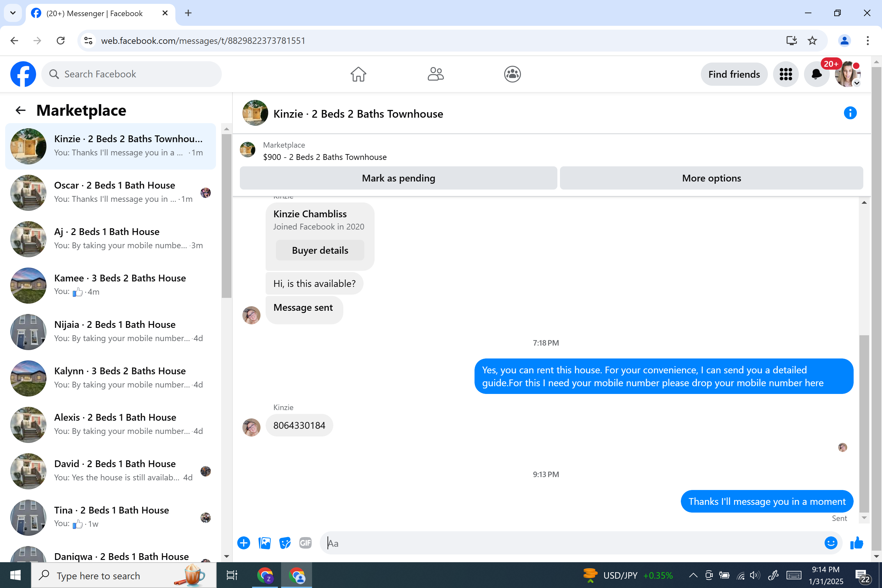Viewport: 882px width, 588px height.
Task: Click the Thanks I'll message you bubble
Action: pyautogui.click(x=767, y=501)
